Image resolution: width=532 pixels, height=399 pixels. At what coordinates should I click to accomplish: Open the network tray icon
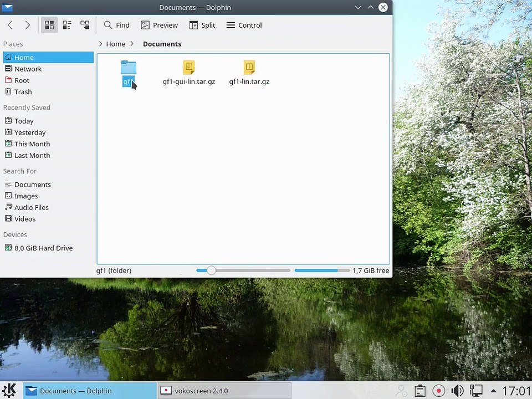click(476, 391)
